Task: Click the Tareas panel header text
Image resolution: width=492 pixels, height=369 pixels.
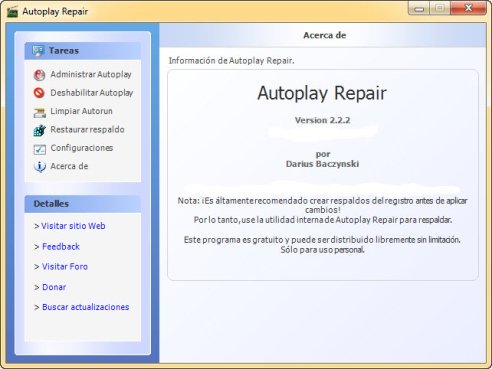Action: [x=64, y=51]
